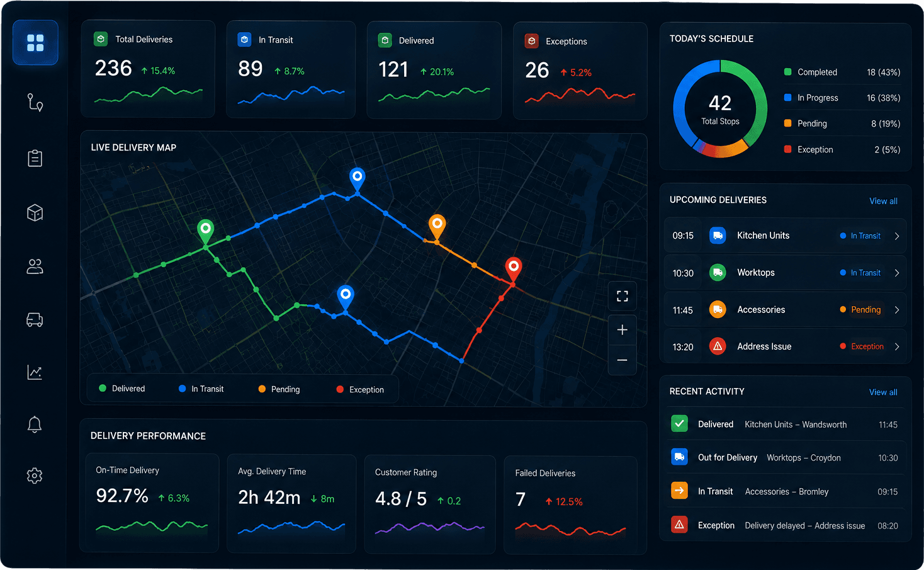Open the Failed Deliveries performance card
Viewport: 924px width, 570px height.
click(570, 505)
